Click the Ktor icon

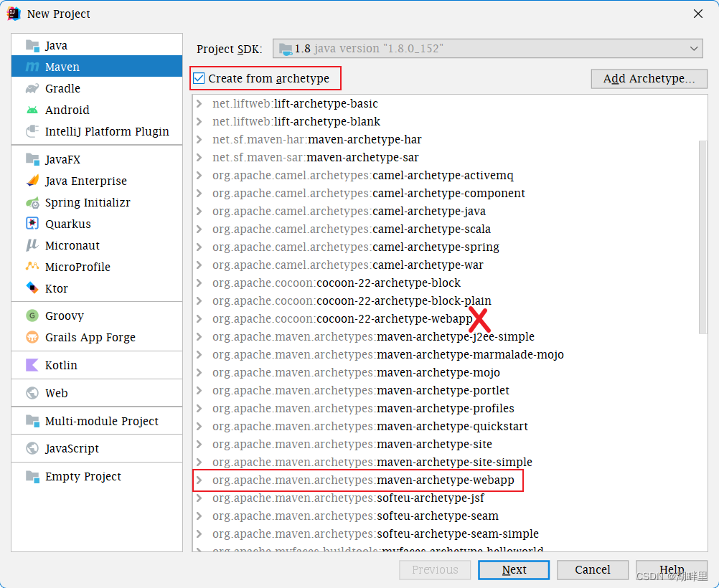32,288
